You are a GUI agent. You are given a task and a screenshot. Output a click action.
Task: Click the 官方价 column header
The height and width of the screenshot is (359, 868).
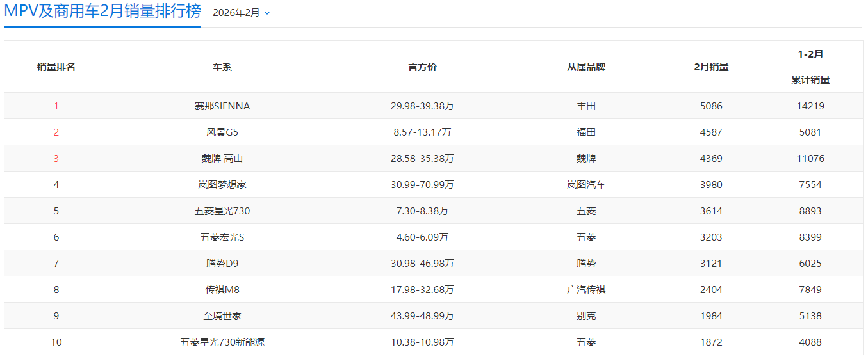pos(422,67)
